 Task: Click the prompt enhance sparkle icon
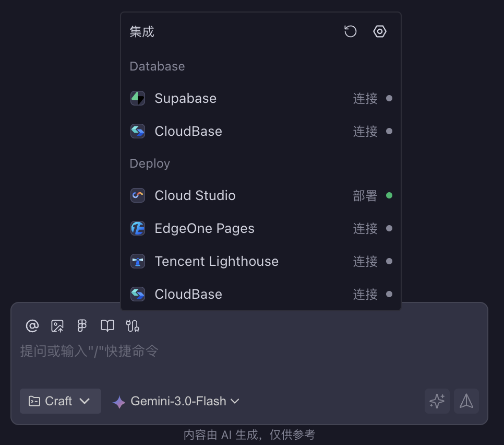click(437, 401)
